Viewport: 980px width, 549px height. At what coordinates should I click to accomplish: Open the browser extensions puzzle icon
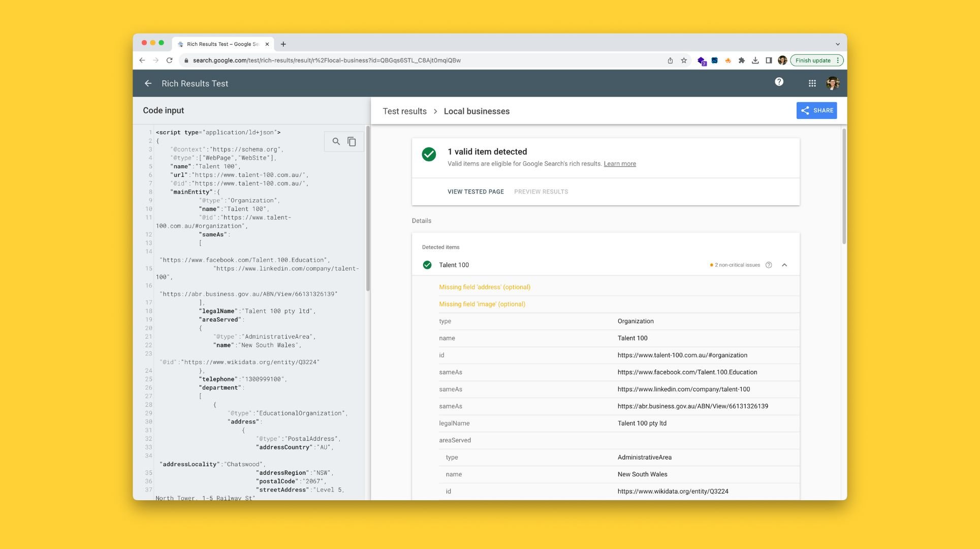click(x=742, y=60)
